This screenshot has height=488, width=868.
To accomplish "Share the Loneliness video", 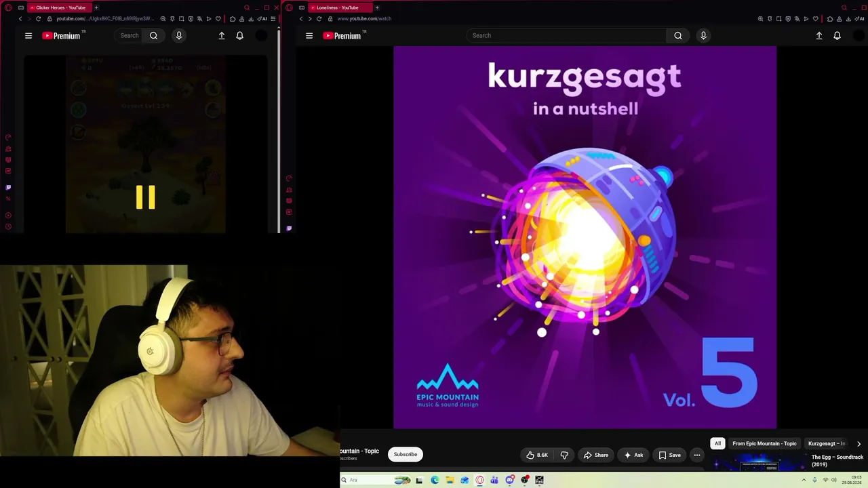I will coord(596,455).
